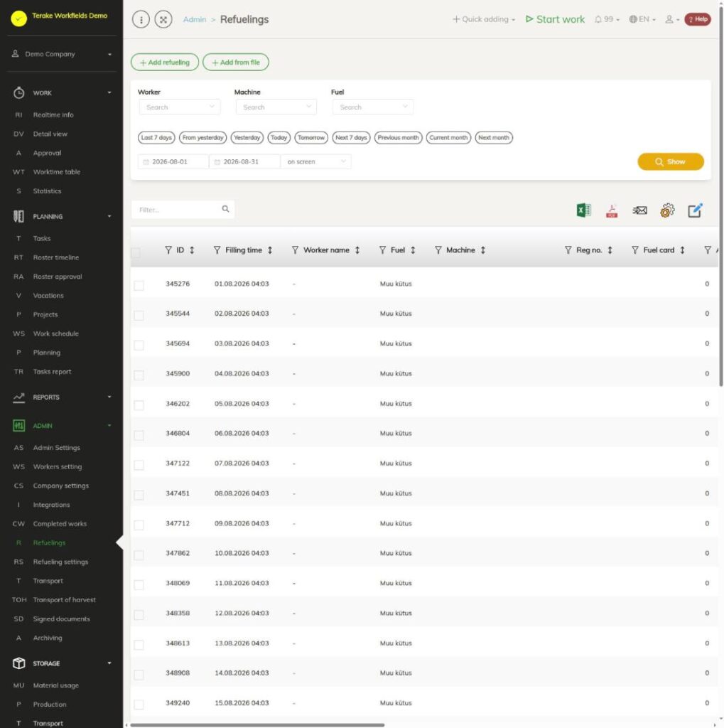
Task: Toggle the select-all header checkbox
Action: pyautogui.click(x=136, y=252)
